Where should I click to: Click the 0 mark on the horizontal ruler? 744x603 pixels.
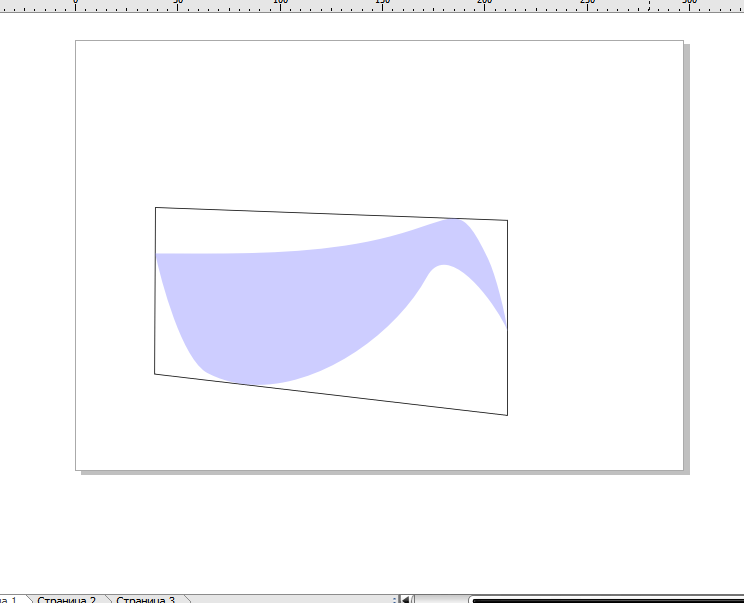pyautogui.click(x=76, y=5)
